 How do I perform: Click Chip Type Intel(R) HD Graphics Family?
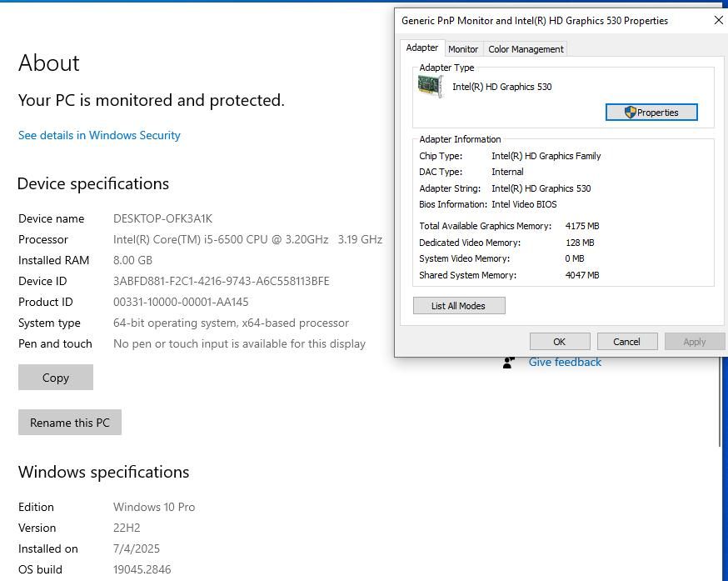pos(546,156)
